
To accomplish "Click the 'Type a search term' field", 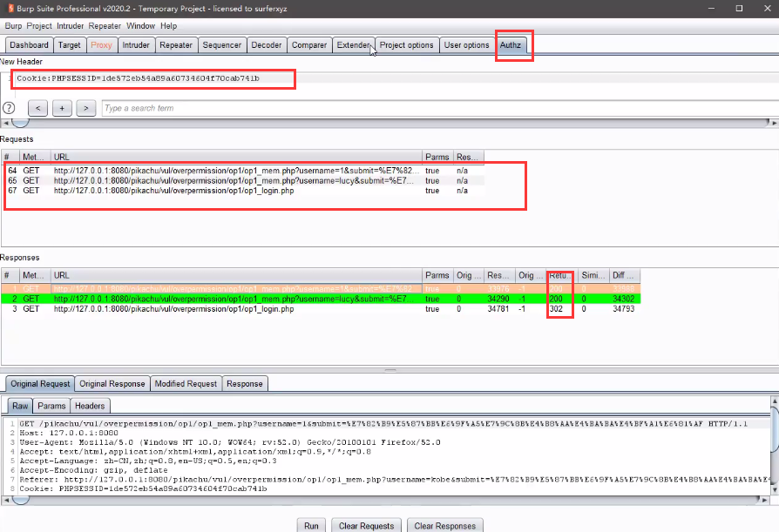I will click(436, 108).
